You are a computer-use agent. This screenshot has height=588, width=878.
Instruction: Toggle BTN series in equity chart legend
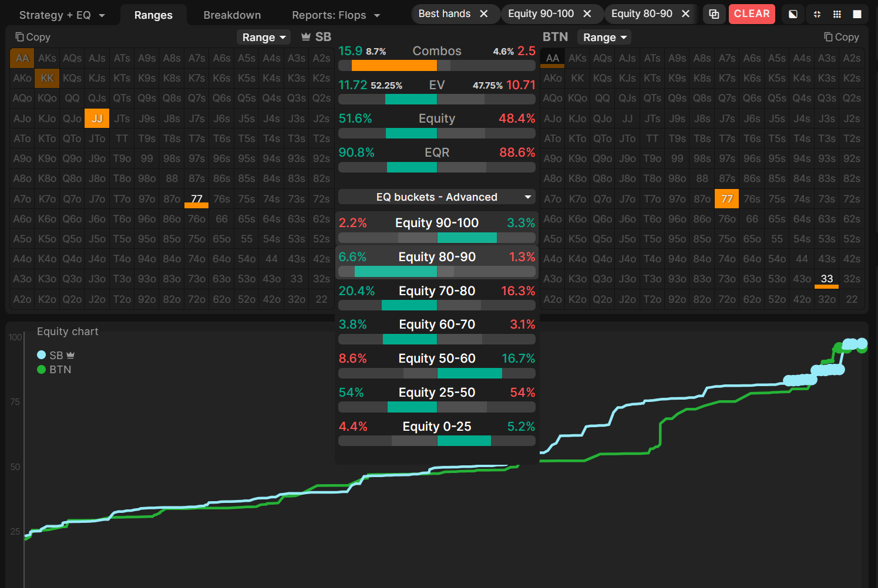[x=54, y=370]
